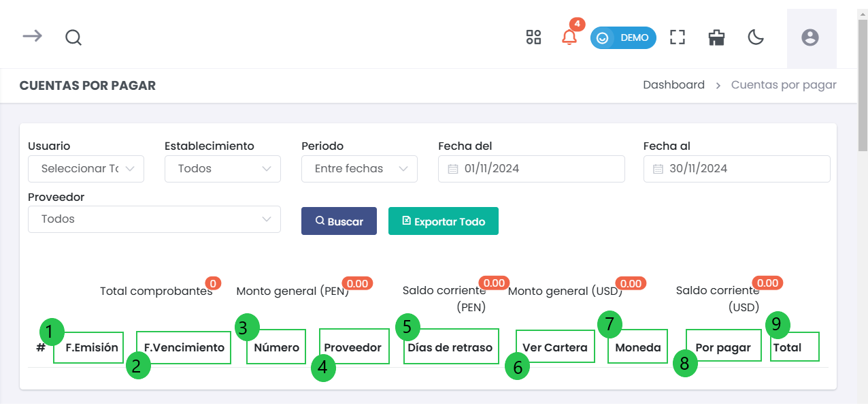Open notifications via the bell icon
The height and width of the screenshot is (412, 868).
[570, 39]
